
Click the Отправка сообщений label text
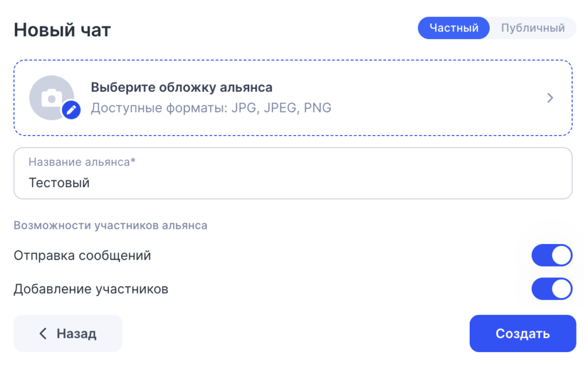[82, 256]
